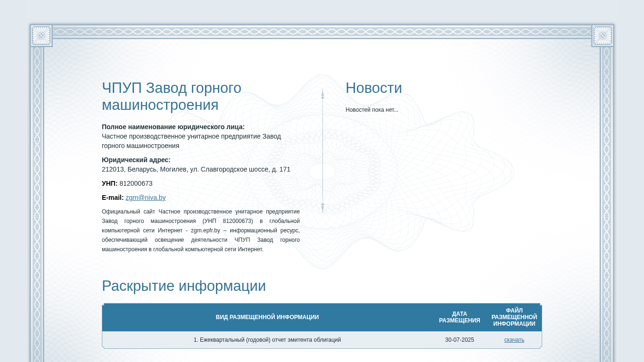Open the zgm@niva.by email link
644x362 pixels.
pos(146,197)
